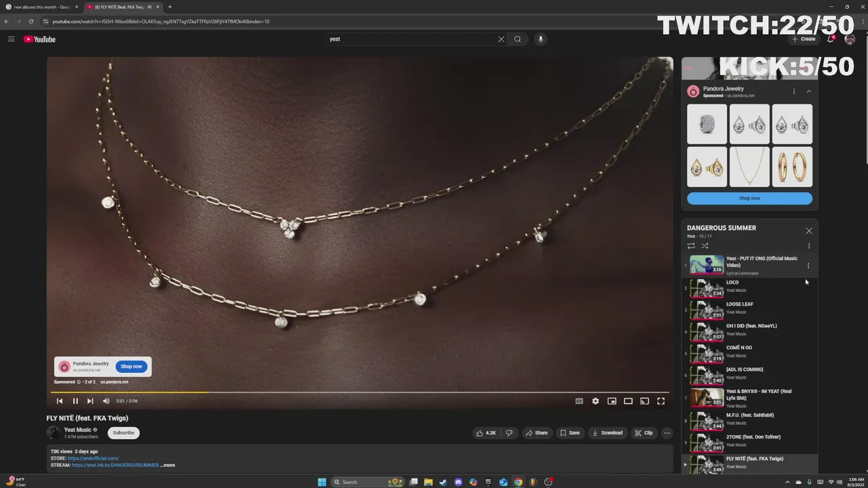Download the video
868x488 pixels.
pyautogui.click(x=608, y=432)
